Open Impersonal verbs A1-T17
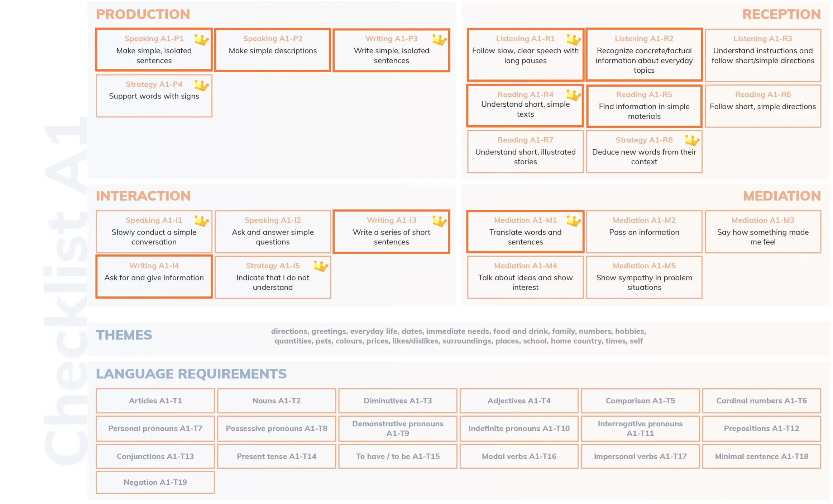Image resolution: width=833 pixels, height=504 pixels. pos(640,456)
